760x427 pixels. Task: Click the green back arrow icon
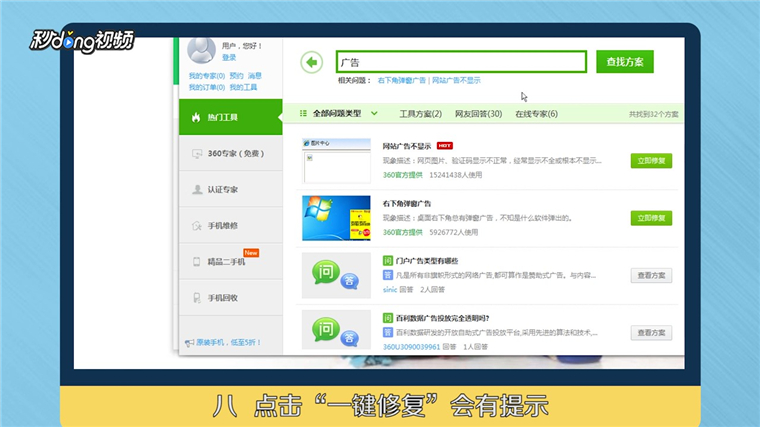pyautogui.click(x=311, y=62)
